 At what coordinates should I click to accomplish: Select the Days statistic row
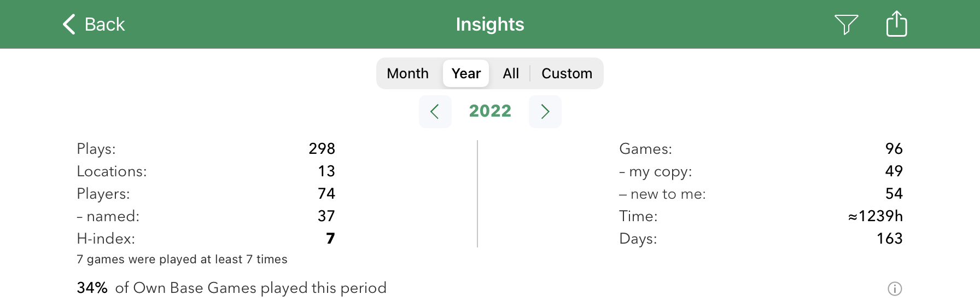[760, 239]
